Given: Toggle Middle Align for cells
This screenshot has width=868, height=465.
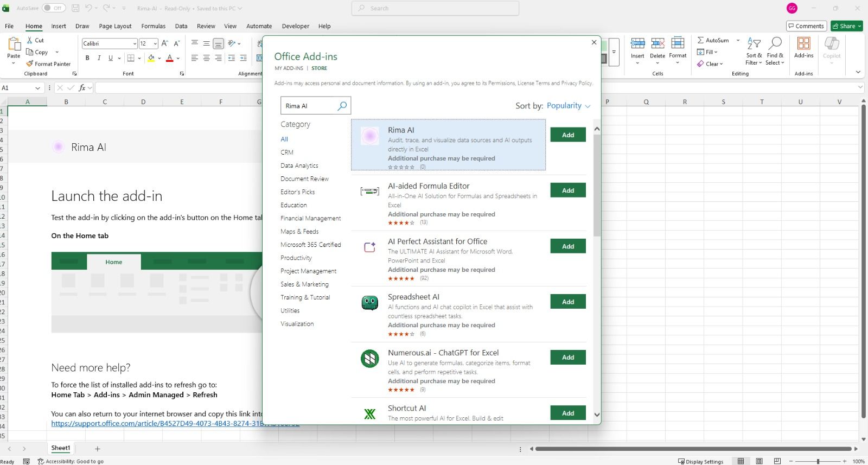Looking at the screenshot, I should (206, 43).
